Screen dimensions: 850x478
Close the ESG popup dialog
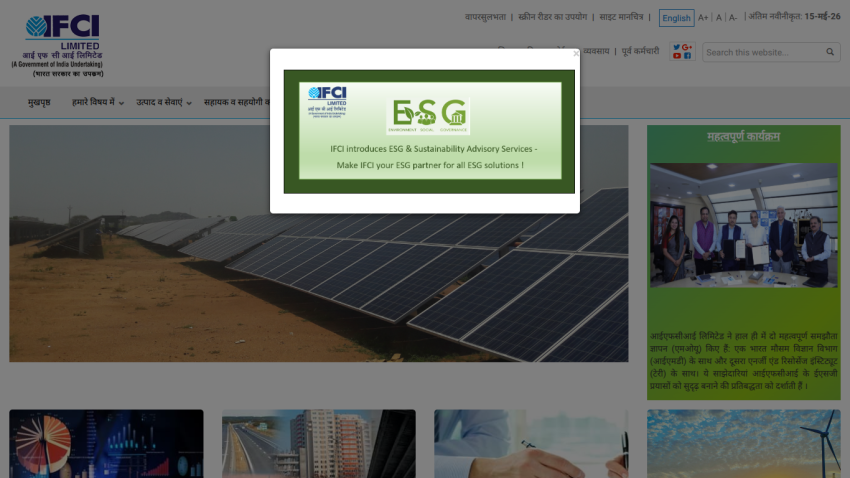(x=576, y=54)
